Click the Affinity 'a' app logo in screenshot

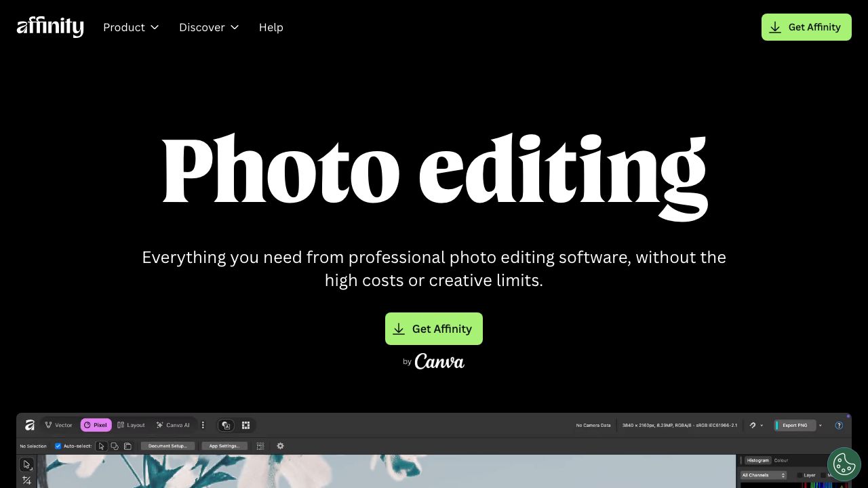tap(29, 425)
